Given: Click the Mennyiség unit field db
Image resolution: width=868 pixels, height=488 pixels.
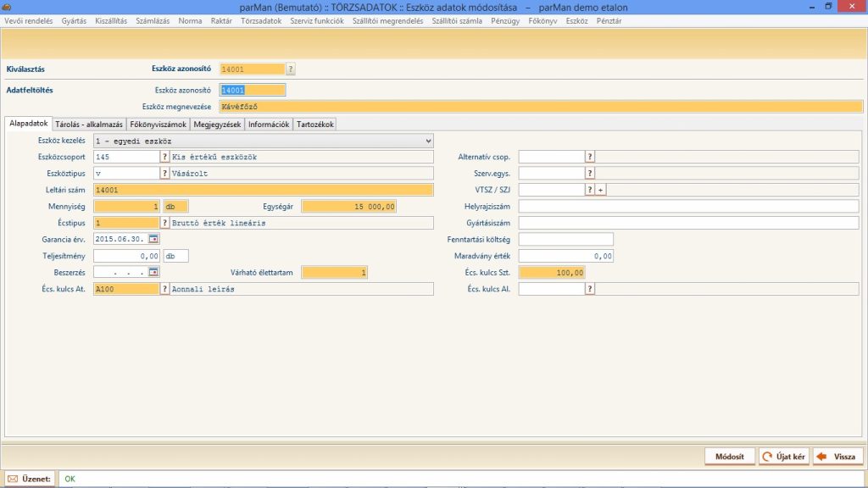Looking at the screenshot, I should 176,207.
